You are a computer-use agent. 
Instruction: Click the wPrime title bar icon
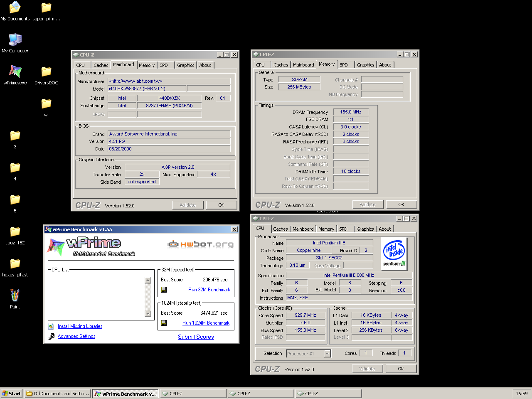pyautogui.click(x=48, y=229)
